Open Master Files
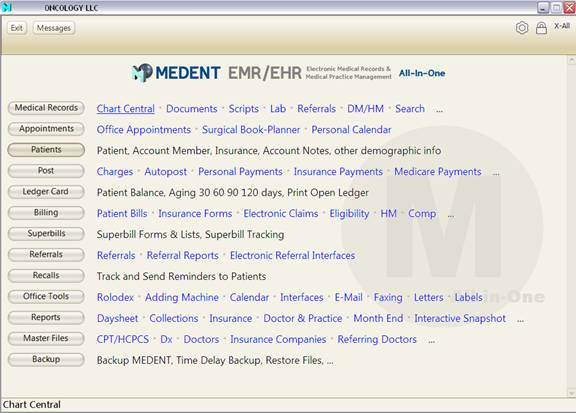 (x=46, y=338)
